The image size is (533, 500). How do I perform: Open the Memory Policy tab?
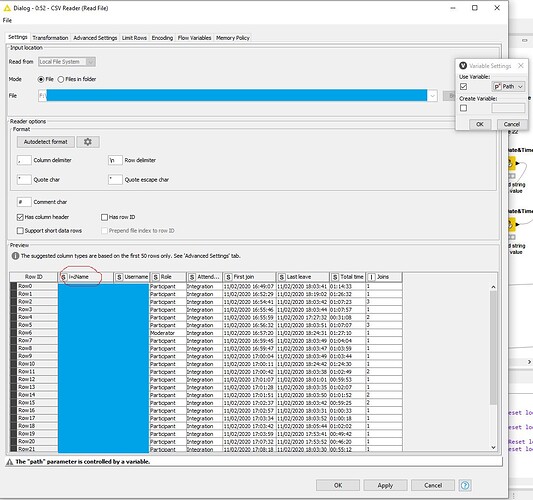pos(233,38)
